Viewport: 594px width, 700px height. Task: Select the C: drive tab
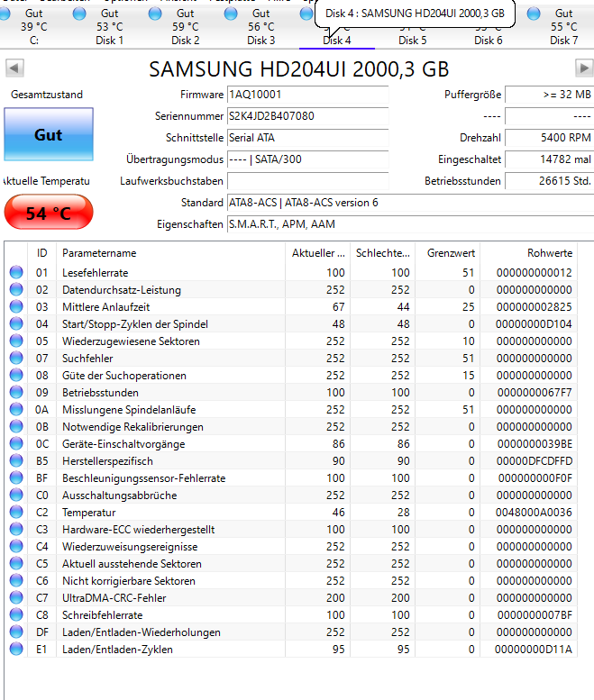point(34,27)
